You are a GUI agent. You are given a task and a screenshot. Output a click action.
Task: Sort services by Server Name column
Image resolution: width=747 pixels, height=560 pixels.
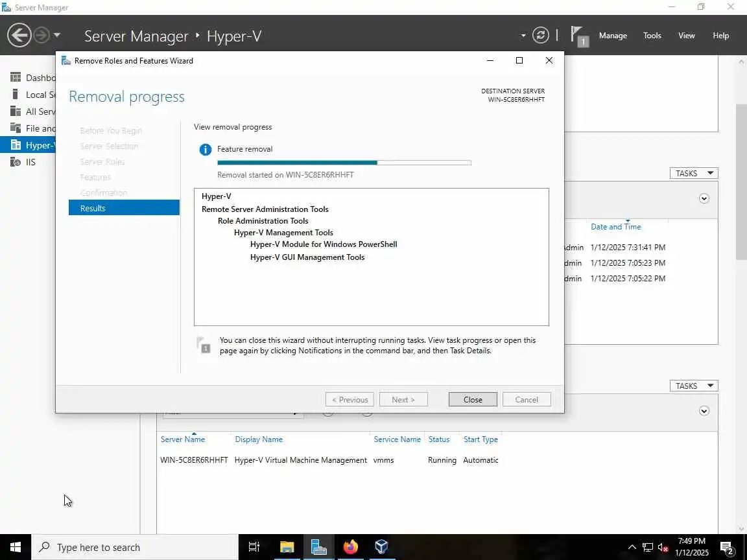click(x=182, y=439)
